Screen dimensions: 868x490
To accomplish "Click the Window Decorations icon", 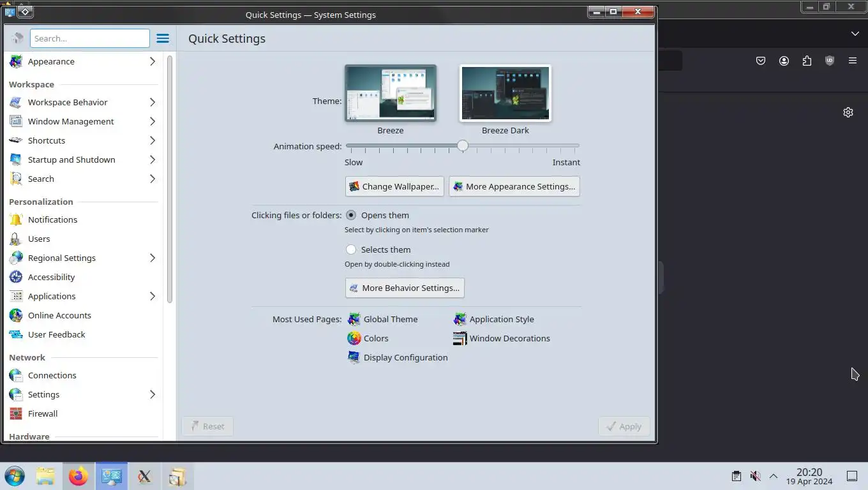I will [x=460, y=338].
